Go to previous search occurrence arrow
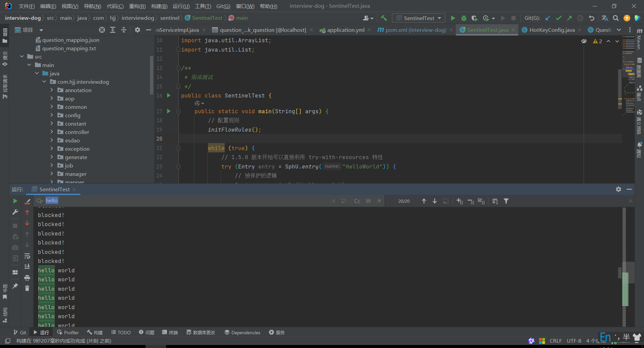The width and height of the screenshot is (644, 348). point(424,201)
